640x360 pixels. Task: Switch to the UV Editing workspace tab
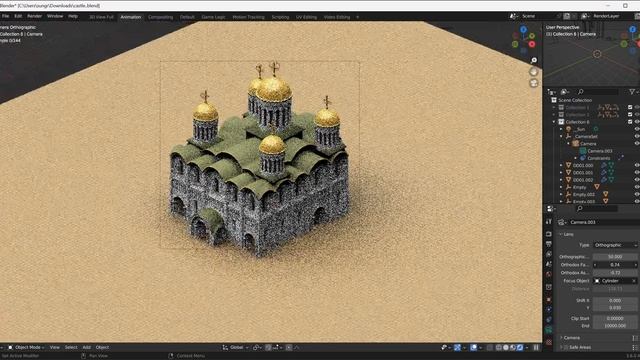306,17
